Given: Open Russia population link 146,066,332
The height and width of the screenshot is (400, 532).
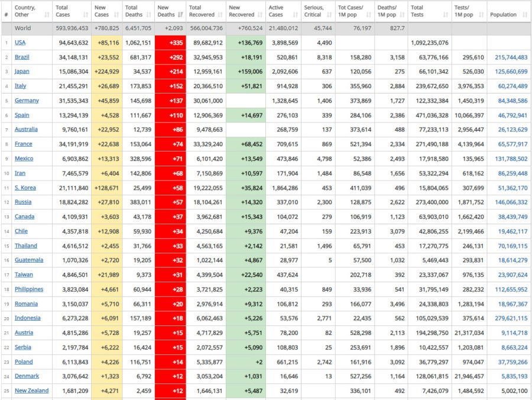Looking at the screenshot, I should coord(511,202).
